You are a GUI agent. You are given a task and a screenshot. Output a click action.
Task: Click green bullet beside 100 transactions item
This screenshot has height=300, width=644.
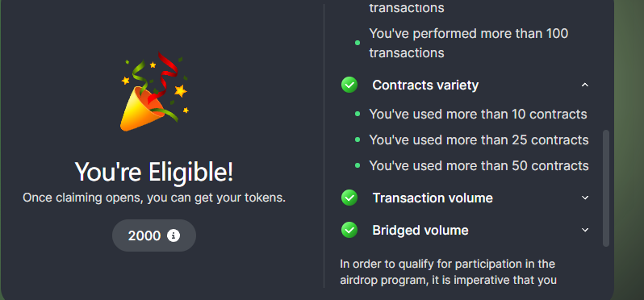point(358,43)
